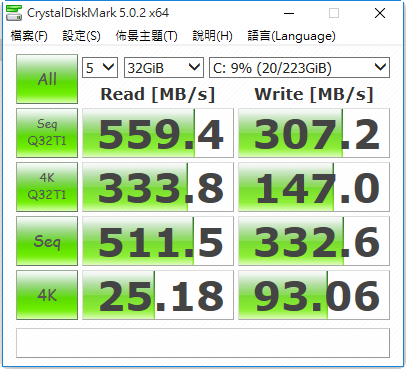The width and height of the screenshot is (406, 369).
Task: Expand the test size dropdown showing 32GiB
Action: pyautogui.click(x=164, y=68)
